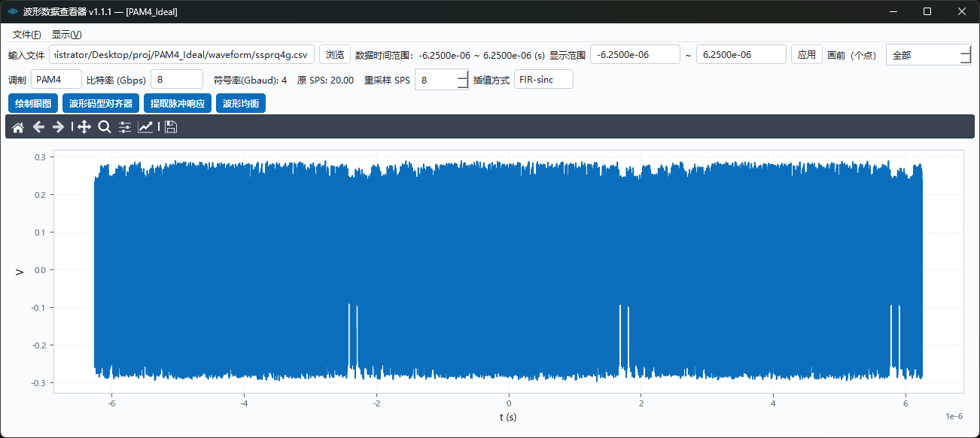Image resolution: width=980 pixels, height=438 pixels.
Task: Open the 调制 PAM4 selector
Action: click(x=56, y=80)
